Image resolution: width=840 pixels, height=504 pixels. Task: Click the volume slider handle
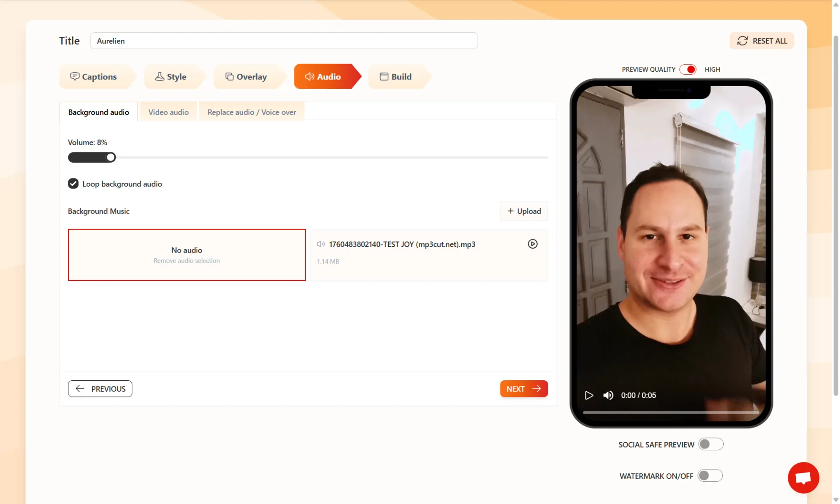(x=111, y=157)
